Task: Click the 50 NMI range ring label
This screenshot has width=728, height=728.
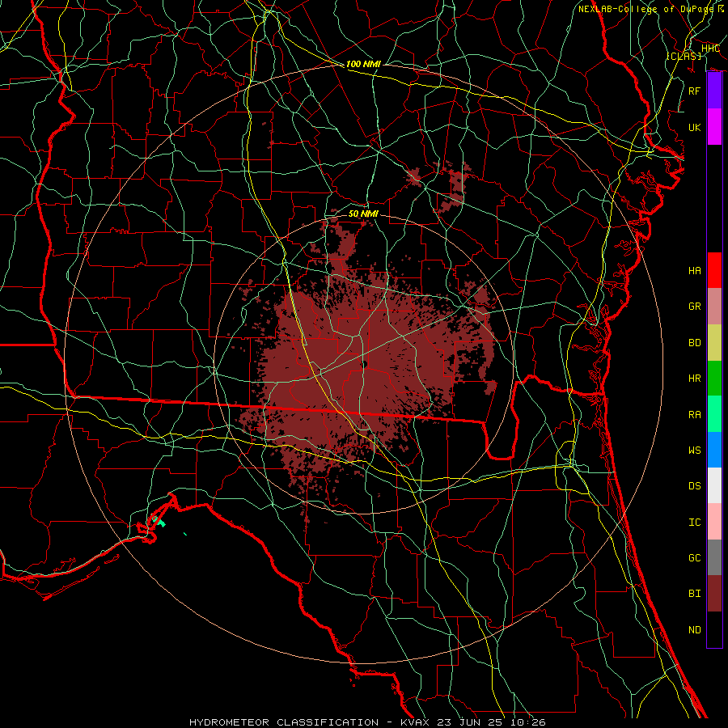Action: pos(363,214)
